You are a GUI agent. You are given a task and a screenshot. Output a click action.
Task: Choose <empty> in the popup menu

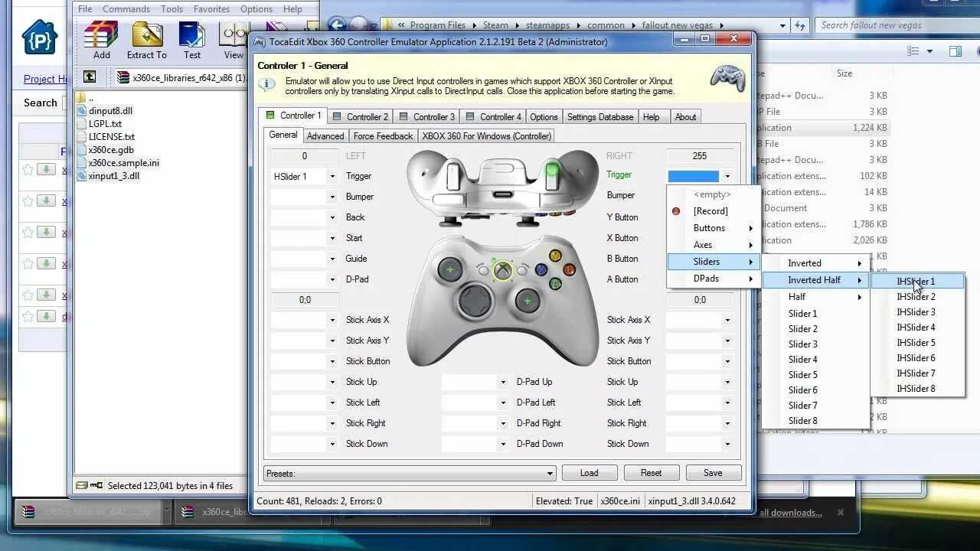click(712, 194)
